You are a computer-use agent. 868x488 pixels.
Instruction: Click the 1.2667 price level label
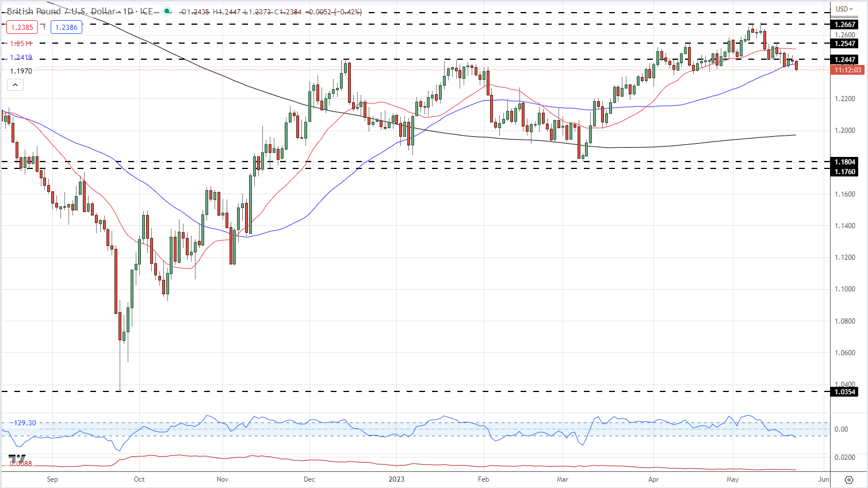(844, 25)
